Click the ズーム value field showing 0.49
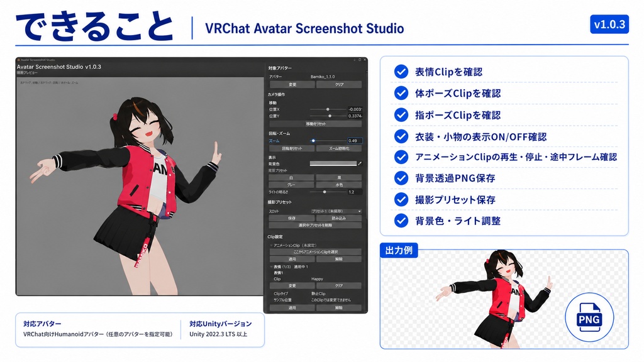The width and height of the screenshot is (644, 362). (x=355, y=140)
